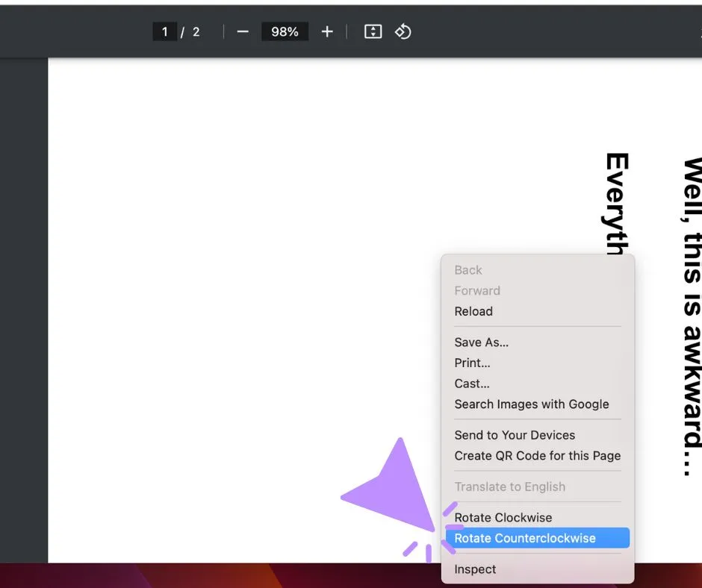This screenshot has height=588, width=702.
Task: Choose Send to Your Devices
Action: (x=515, y=434)
